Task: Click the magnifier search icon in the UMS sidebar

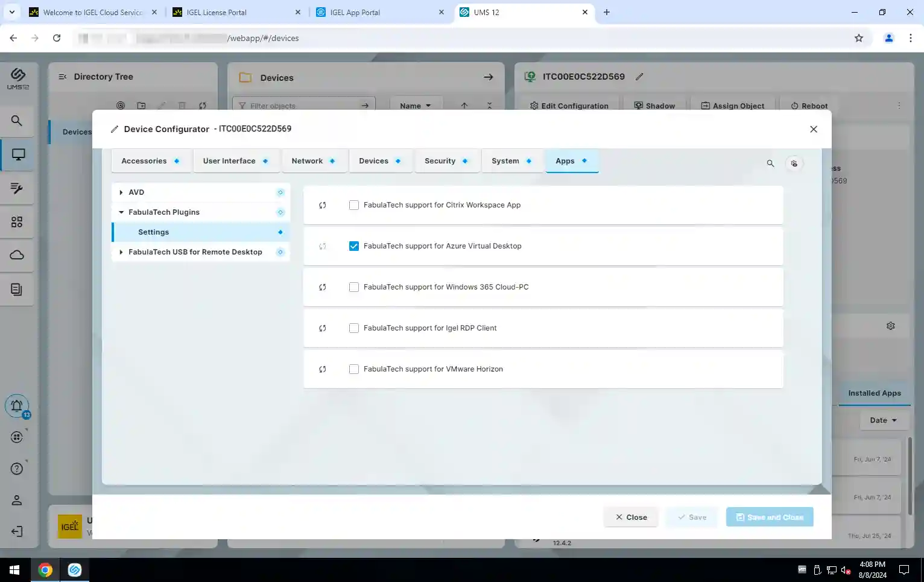Action: coord(17,121)
